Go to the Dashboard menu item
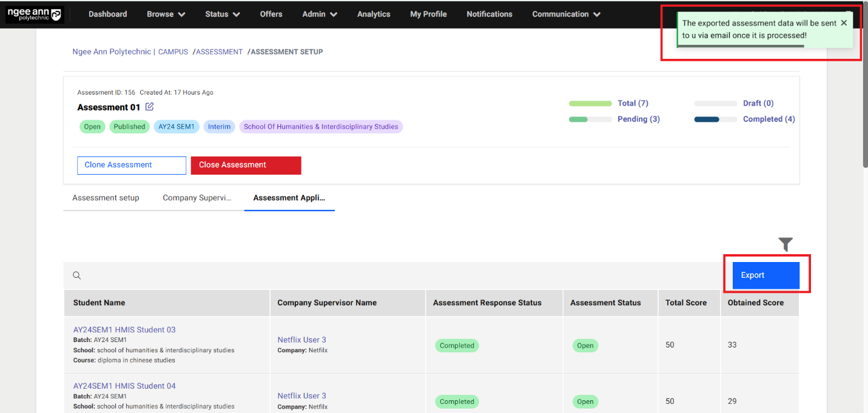868x413 pixels. point(107,14)
